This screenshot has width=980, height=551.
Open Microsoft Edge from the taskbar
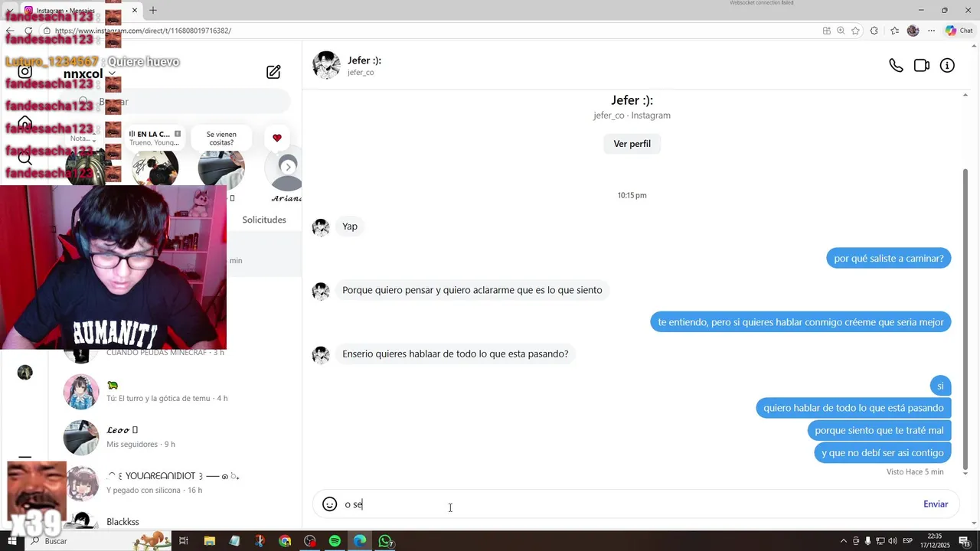click(360, 541)
